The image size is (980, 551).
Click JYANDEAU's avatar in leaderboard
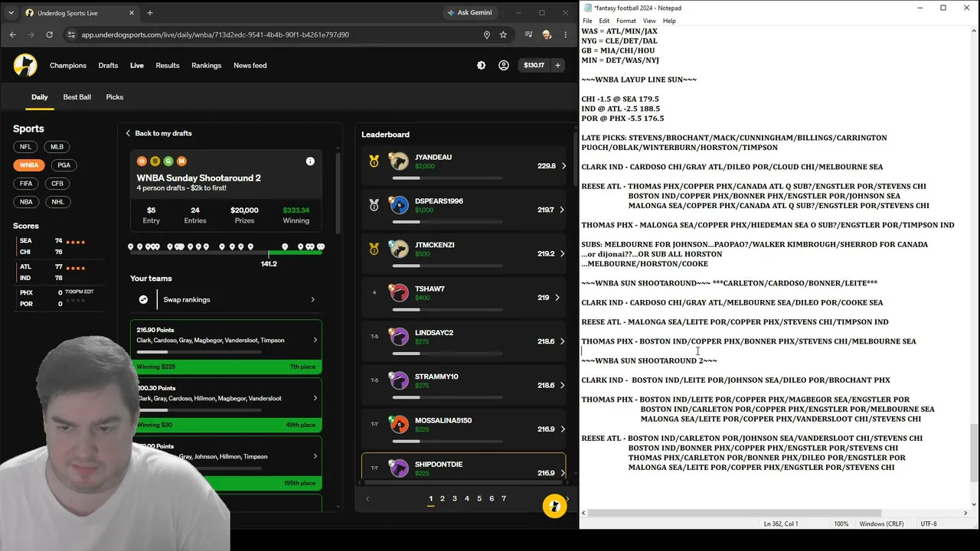click(x=399, y=161)
